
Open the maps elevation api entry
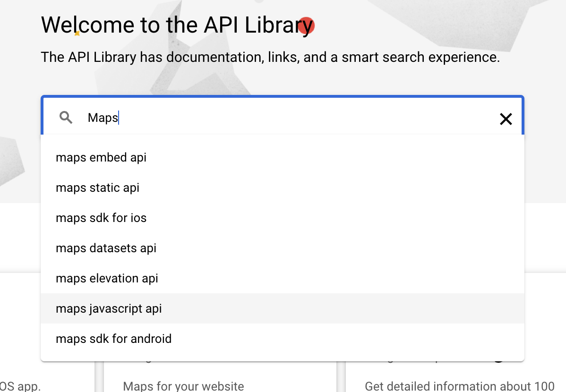coord(107,278)
